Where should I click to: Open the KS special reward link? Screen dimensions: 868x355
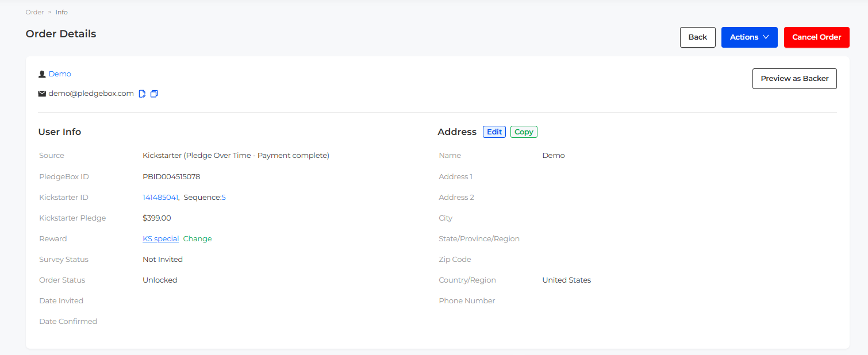160,239
